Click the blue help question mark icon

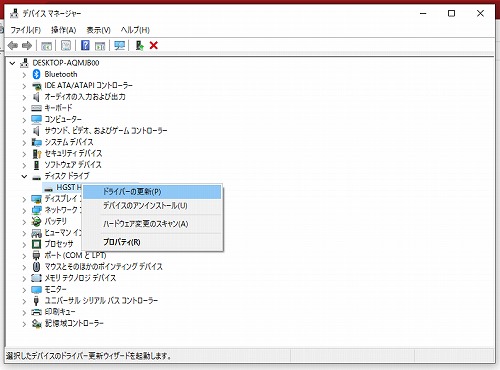coord(85,45)
